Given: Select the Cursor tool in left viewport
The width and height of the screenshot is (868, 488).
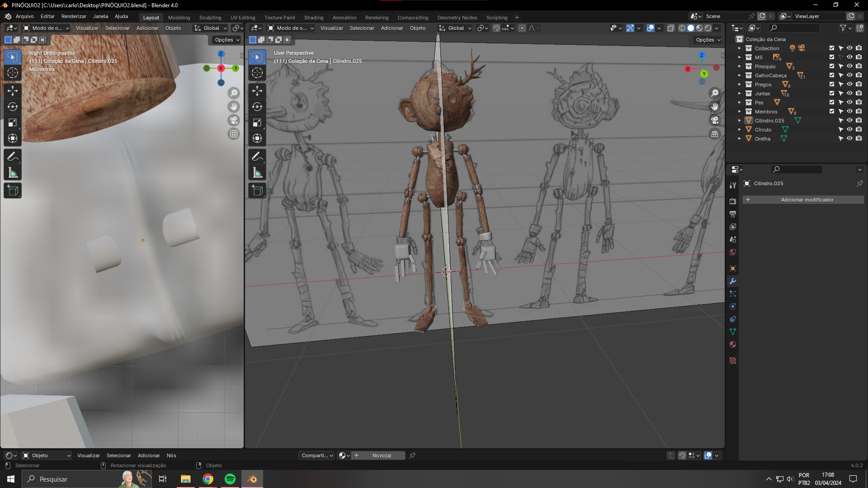Looking at the screenshot, I should coord(13,73).
